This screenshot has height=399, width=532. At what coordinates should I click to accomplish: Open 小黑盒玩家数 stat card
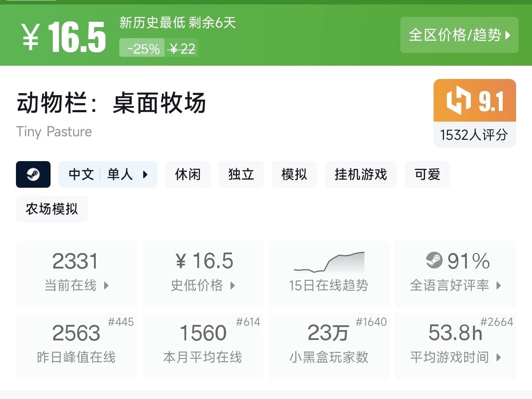[x=329, y=346]
